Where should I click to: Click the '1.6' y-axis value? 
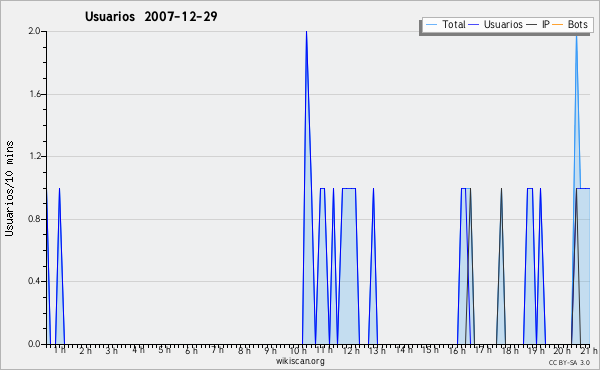[x=35, y=94]
